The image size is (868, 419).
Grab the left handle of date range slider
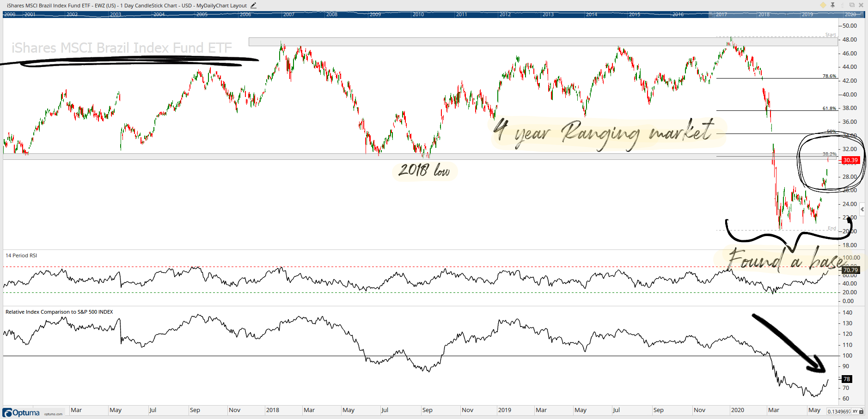click(710, 14)
